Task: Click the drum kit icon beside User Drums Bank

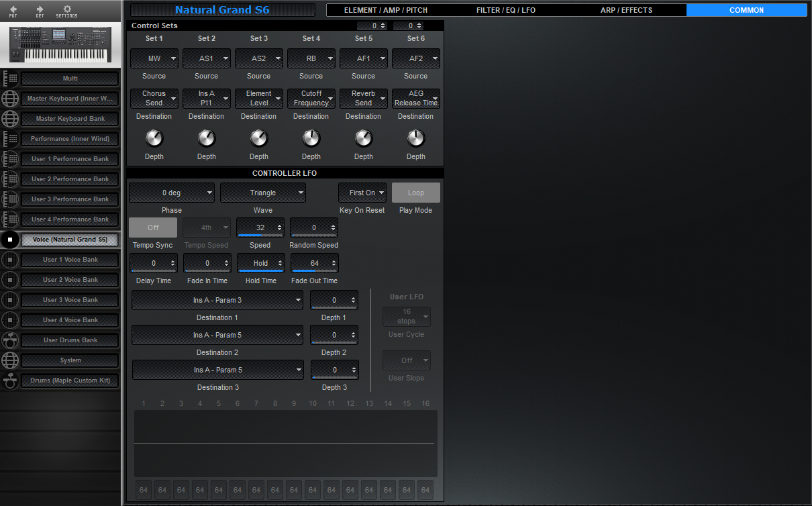Action: click(x=11, y=340)
